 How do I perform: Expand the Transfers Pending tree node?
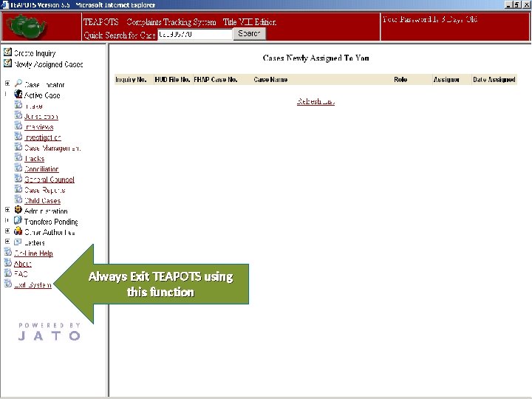[x=7, y=220]
